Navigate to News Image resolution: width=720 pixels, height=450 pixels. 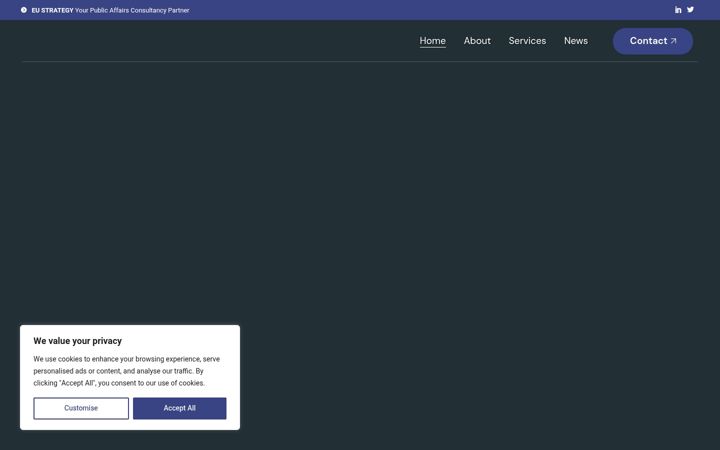(x=576, y=41)
